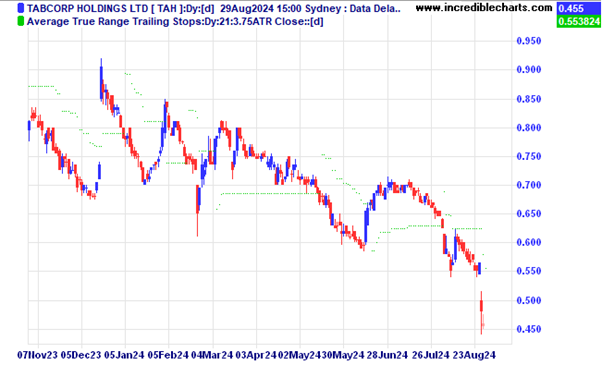
Task: Click the 0.450 price axis label
Action: point(529,329)
